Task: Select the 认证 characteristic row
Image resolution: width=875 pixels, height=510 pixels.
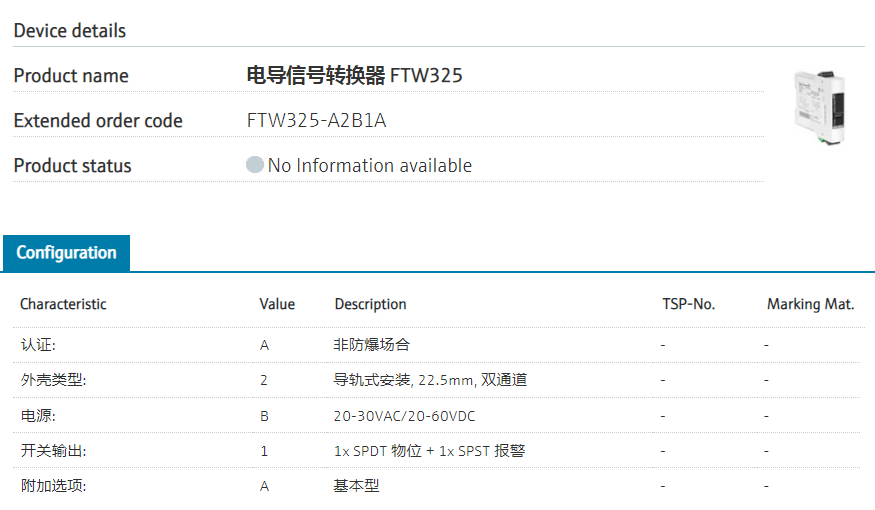Action: point(38,345)
